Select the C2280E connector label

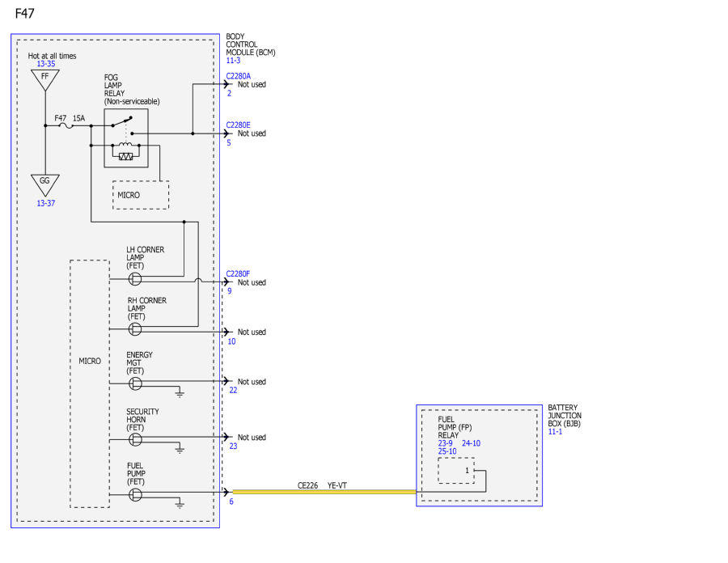pyautogui.click(x=238, y=125)
